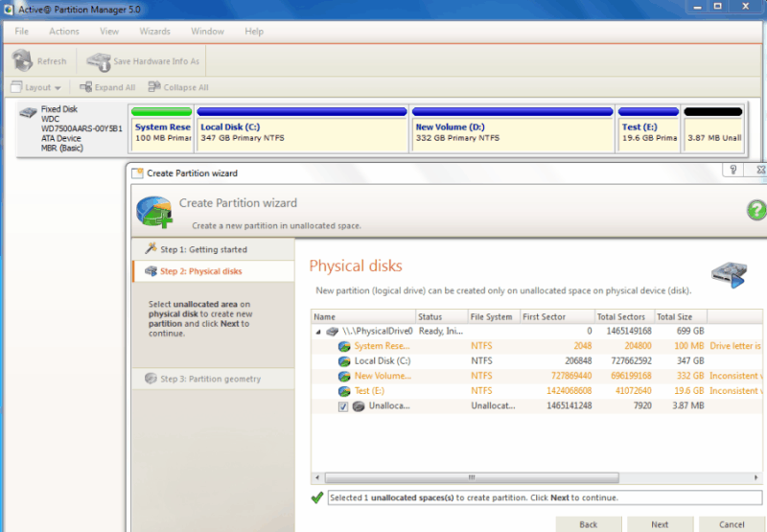The image size is (767, 532).
Task: Open the Window menu
Action: 207,32
